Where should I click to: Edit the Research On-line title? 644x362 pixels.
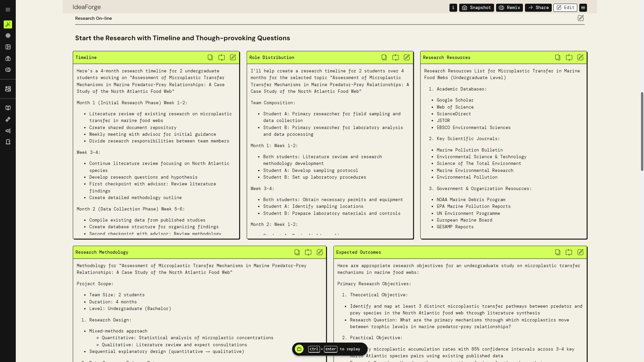[x=581, y=18]
